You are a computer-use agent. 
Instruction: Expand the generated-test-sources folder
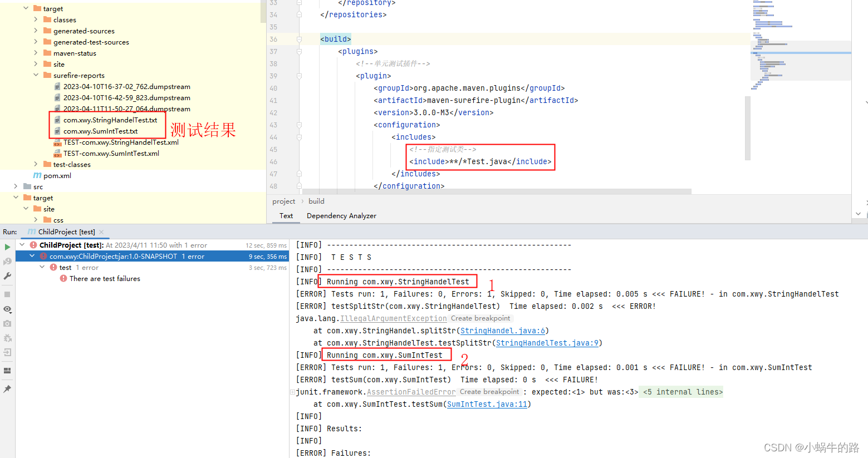pyautogui.click(x=36, y=42)
